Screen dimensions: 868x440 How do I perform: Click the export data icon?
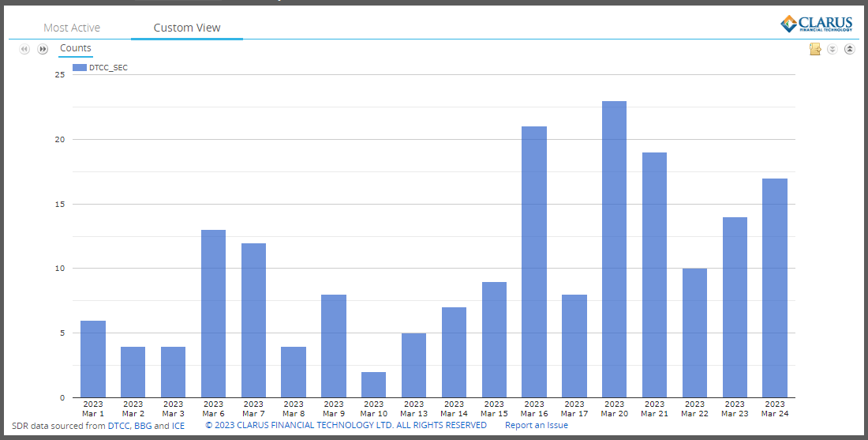(815, 49)
